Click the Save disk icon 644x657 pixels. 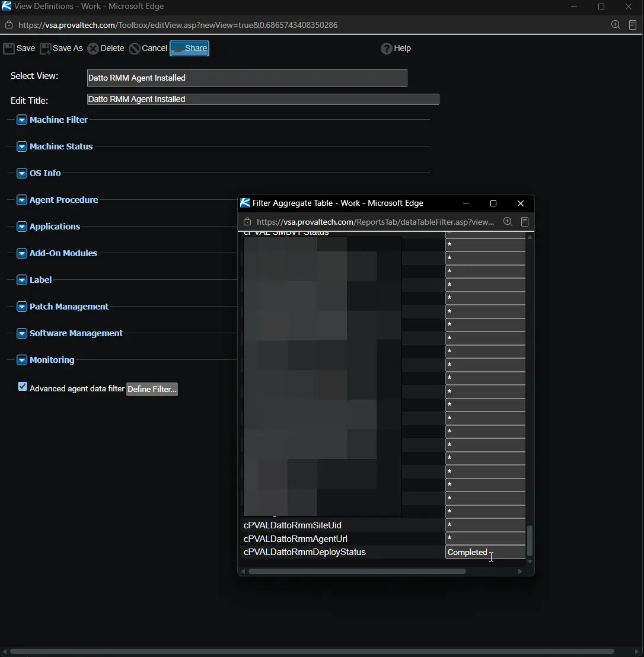pos(8,48)
